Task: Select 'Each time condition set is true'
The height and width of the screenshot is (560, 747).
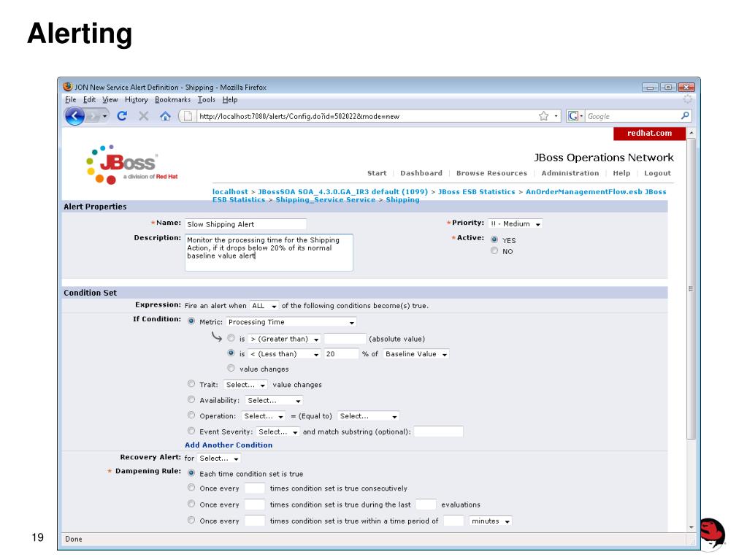Action: pos(191,473)
